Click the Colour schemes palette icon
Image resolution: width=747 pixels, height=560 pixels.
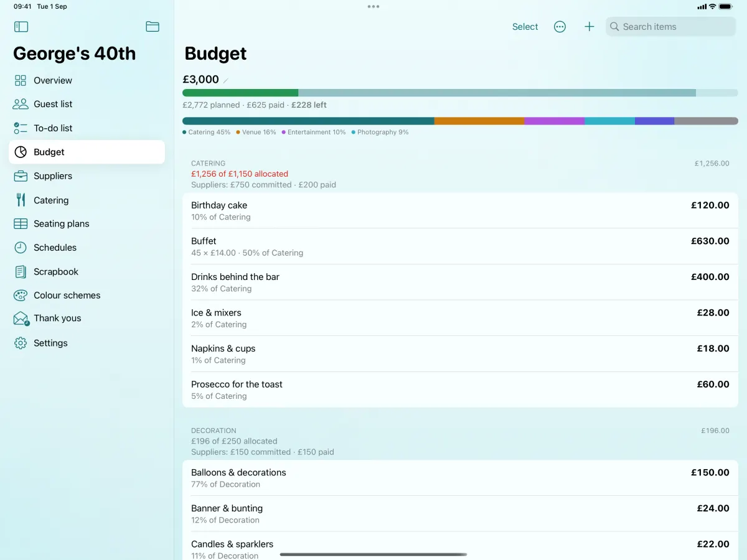point(21,296)
